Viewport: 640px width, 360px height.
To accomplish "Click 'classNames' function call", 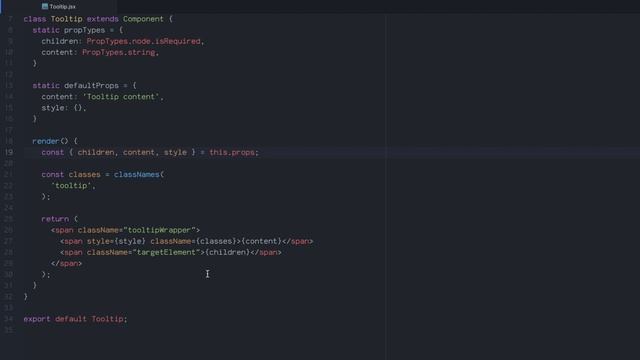I will coord(137,175).
